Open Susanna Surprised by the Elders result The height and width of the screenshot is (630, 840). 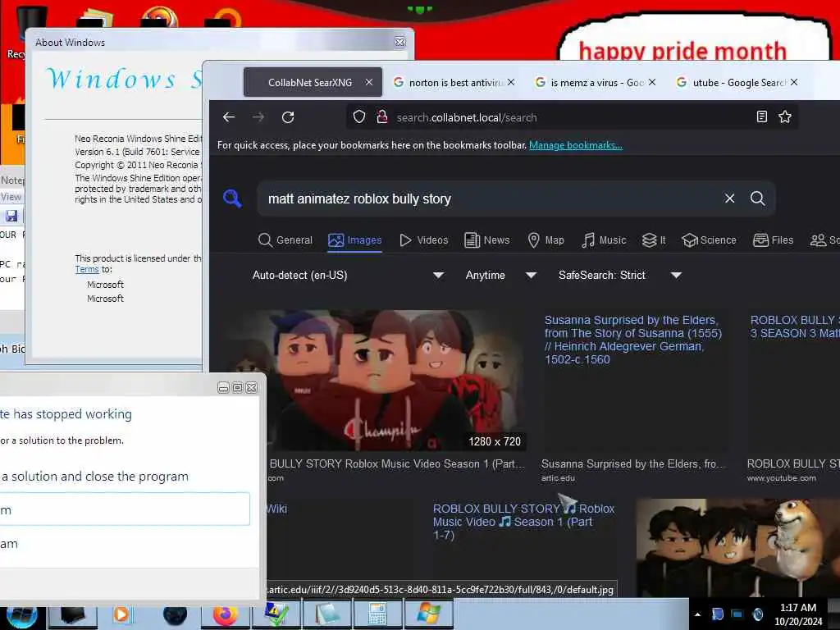click(633, 340)
